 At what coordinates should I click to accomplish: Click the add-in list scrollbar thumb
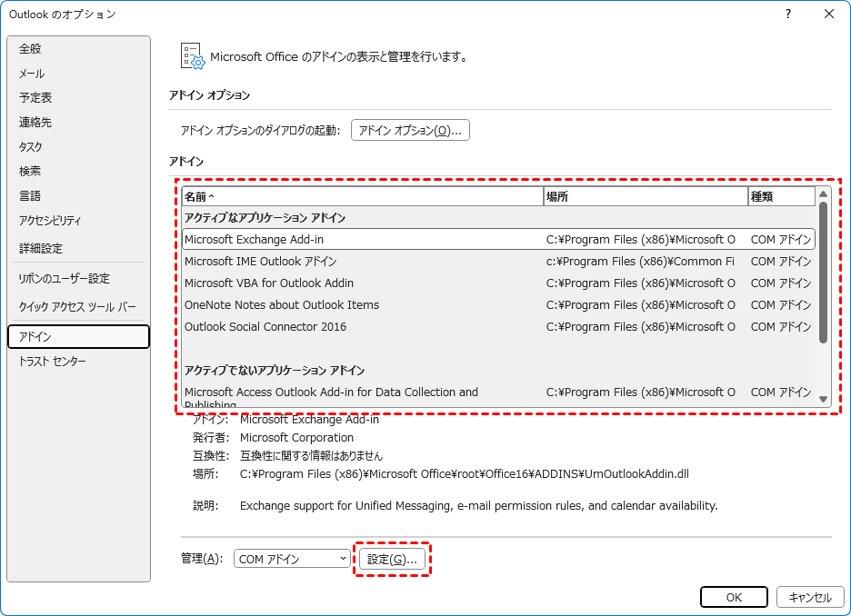(823, 273)
